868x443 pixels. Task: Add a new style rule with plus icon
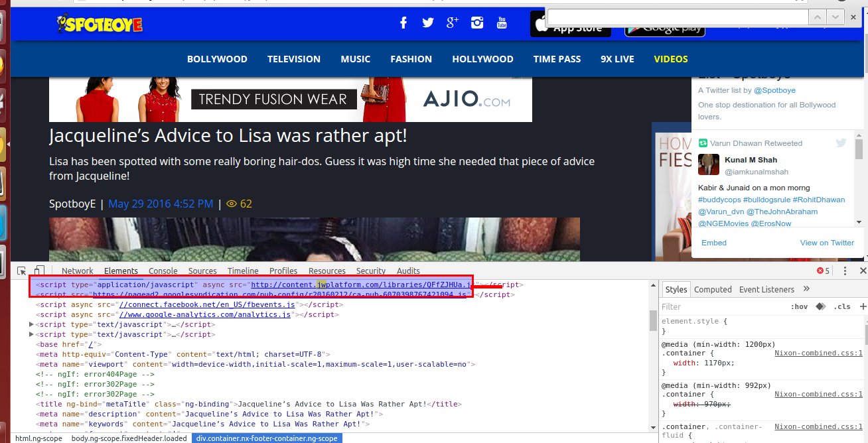click(863, 306)
